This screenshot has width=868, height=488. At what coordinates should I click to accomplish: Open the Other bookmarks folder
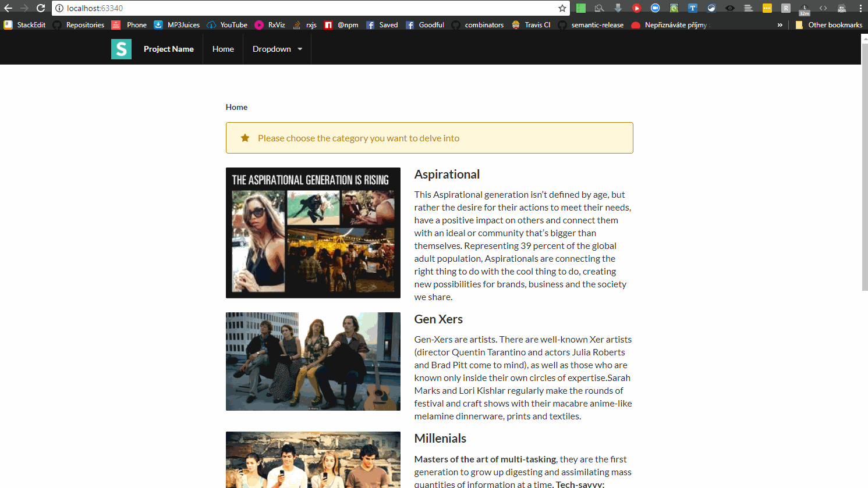coord(829,25)
